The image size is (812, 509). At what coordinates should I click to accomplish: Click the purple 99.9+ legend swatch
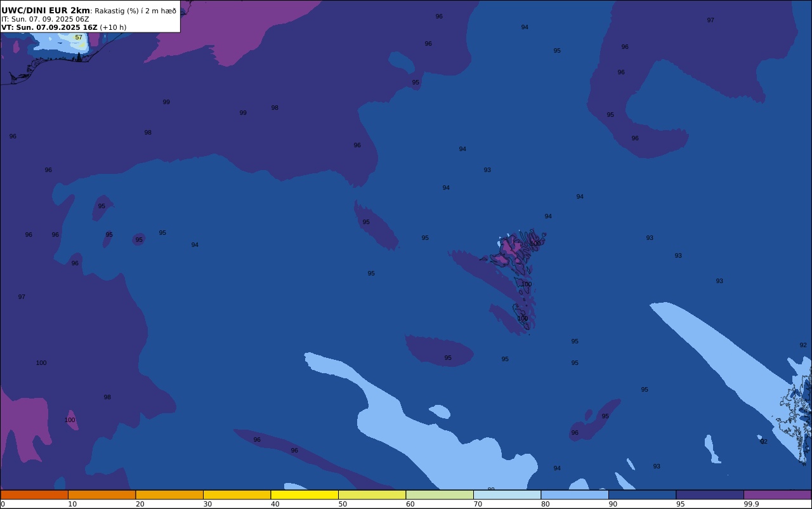coord(777,494)
